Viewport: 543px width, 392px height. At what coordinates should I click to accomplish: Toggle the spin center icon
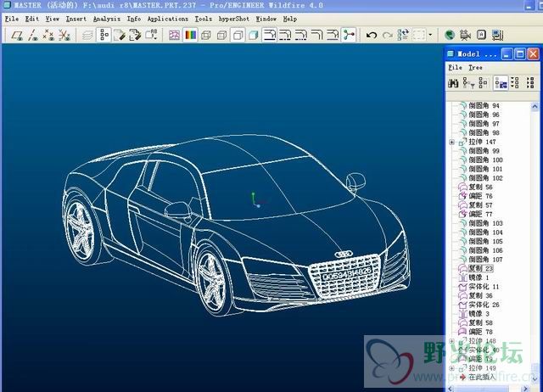point(349,35)
